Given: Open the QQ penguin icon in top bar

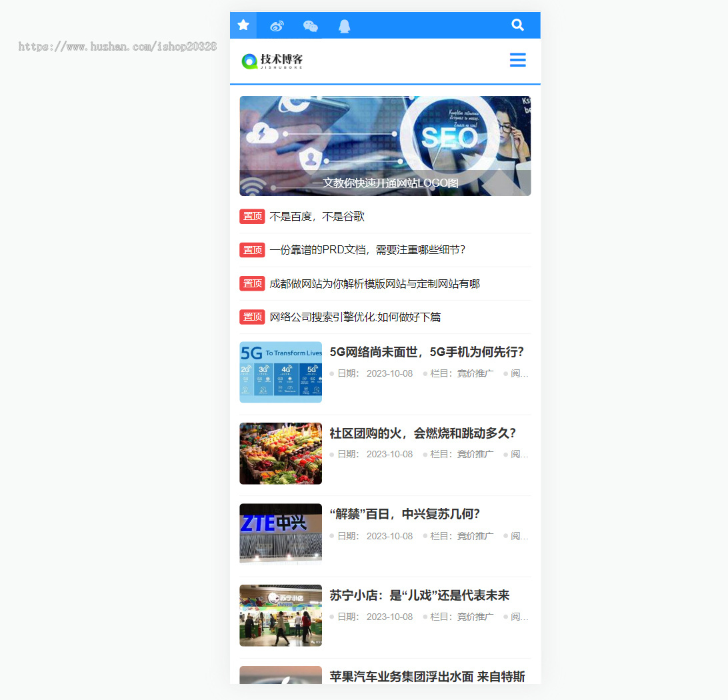Looking at the screenshot, I should 344,26.
